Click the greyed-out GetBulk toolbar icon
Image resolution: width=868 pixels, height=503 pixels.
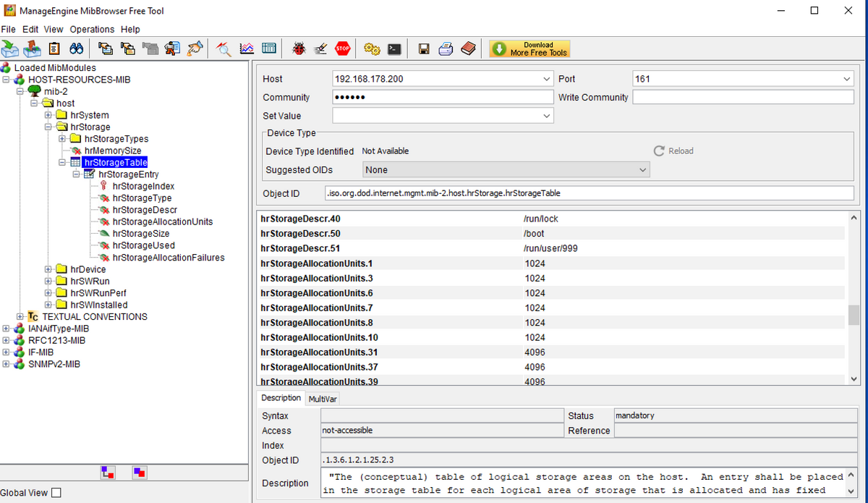click(x=150, y=48)
